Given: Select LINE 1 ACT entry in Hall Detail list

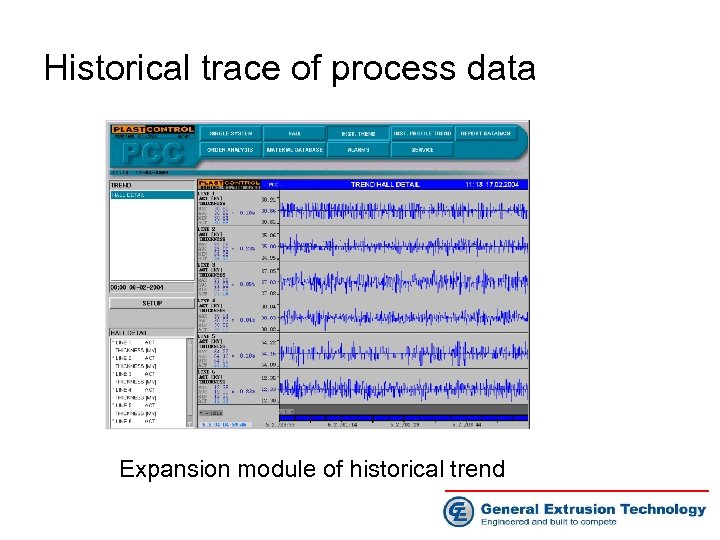Looking at the screenshot, I should pyautogui.click(x=135, y=343).
